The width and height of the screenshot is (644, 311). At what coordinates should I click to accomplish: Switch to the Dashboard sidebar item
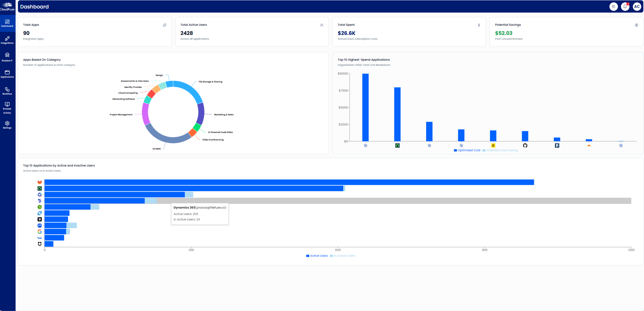point(7,23)
